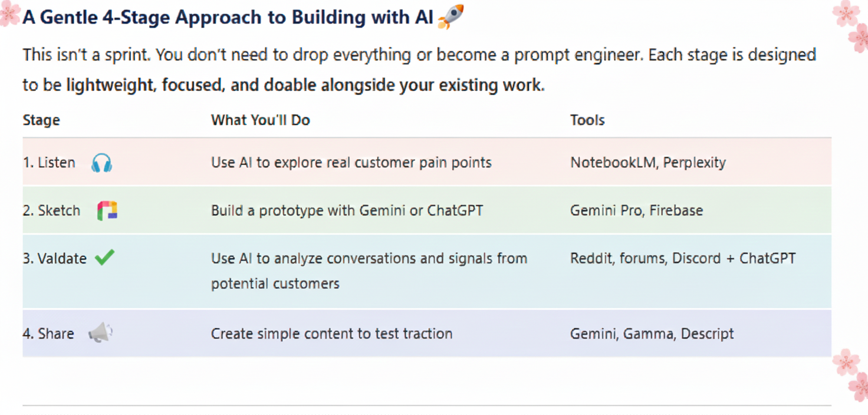The width and height of the screenshot is (868, 415).
Task: Click the megaphone icon beside Share
Action: point(100,334)
